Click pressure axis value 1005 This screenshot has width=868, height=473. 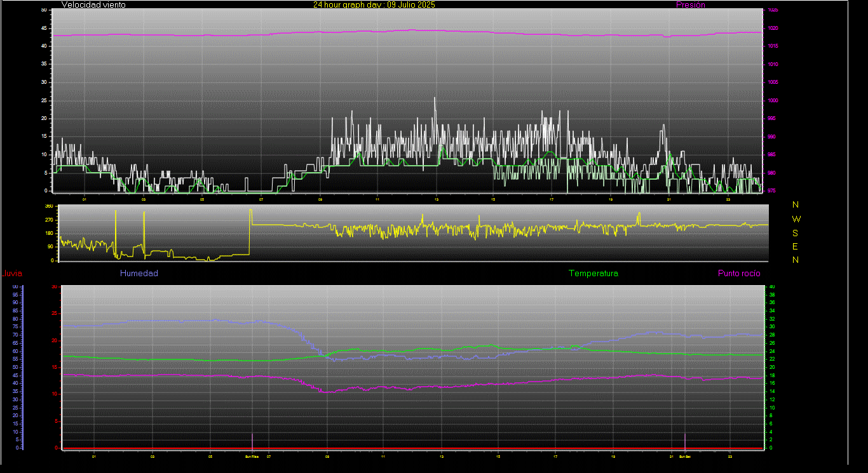(x=773, y=83)
